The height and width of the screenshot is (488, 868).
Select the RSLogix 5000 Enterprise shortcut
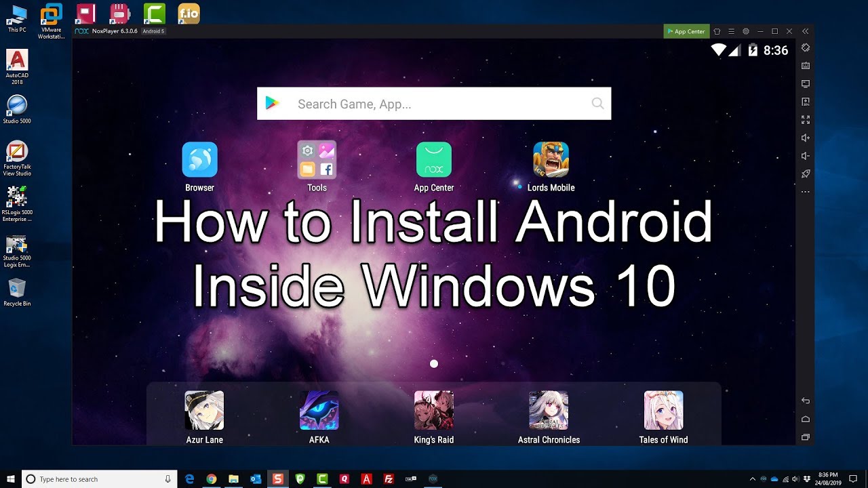pyautogui.click(x=17, y=204)
